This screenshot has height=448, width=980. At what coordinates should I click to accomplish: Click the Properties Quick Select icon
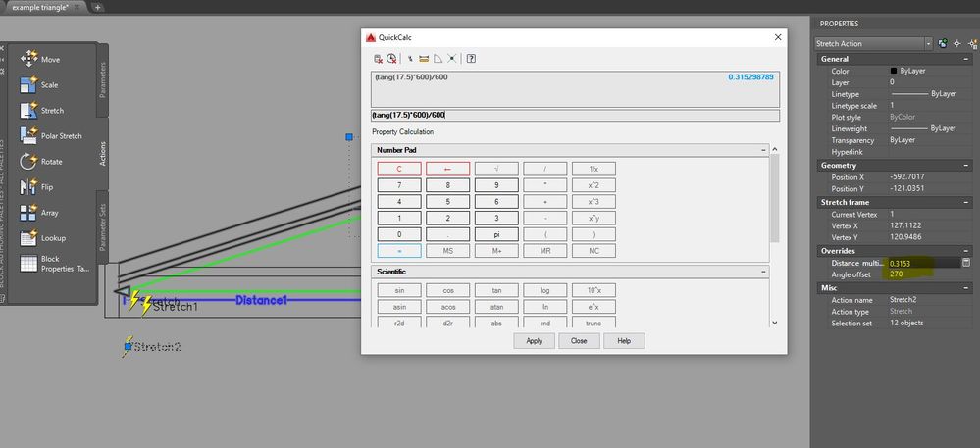(972, 44)
